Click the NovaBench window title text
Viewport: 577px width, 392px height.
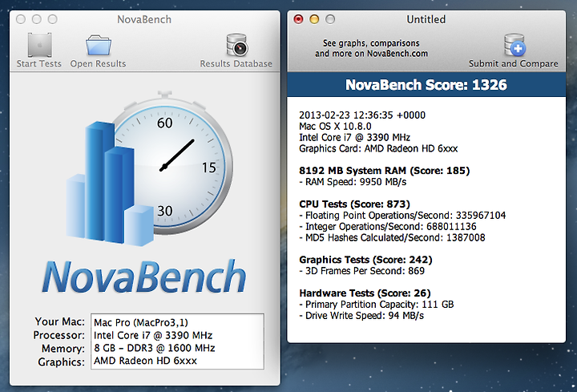point(144,19)
